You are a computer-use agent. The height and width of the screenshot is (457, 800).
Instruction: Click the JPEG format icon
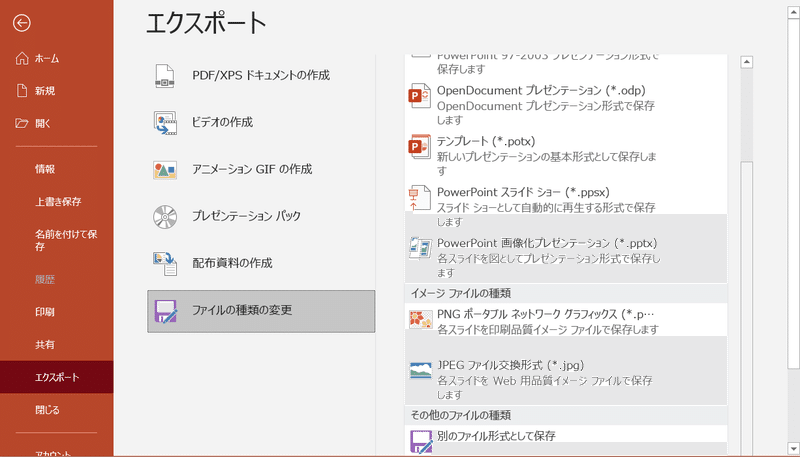point(420,370)
